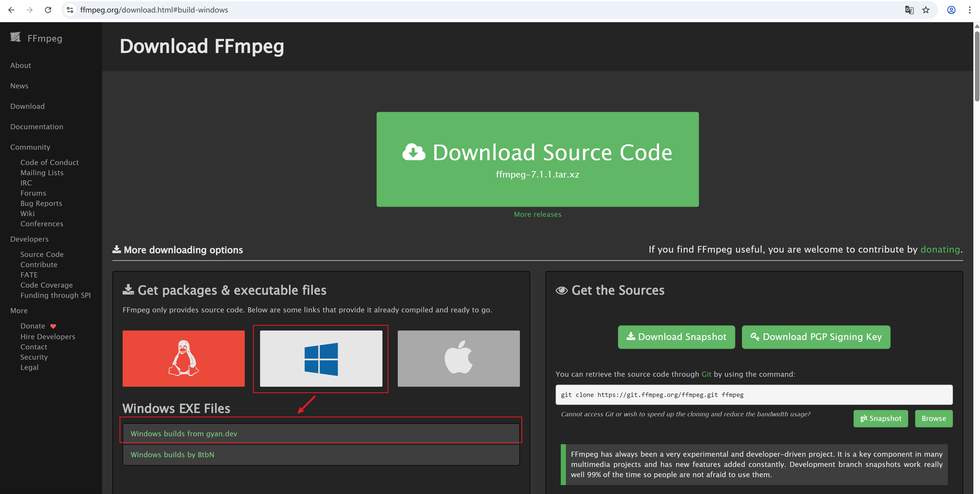
Task: Click Windows builds from gyan.dev link
Action: pyautogui.click(x=184, y=433)
